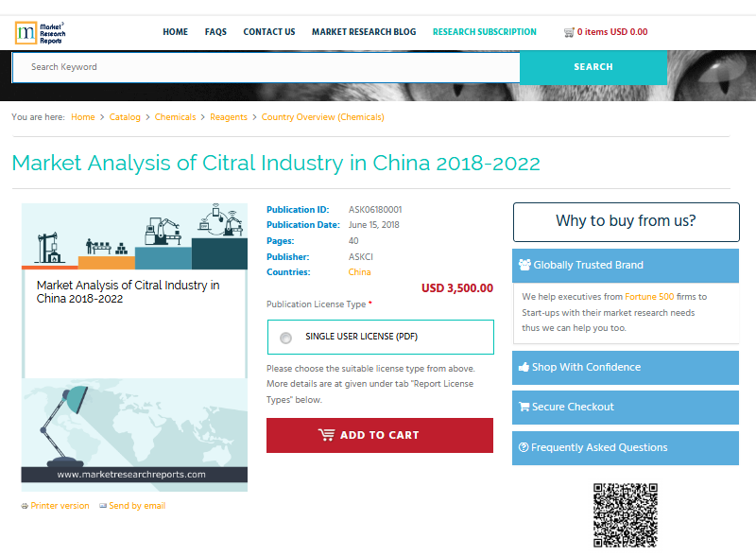Select the printer icon beside Printer version
The width and height of the screenshot is (756, 556).
point(25,506)
